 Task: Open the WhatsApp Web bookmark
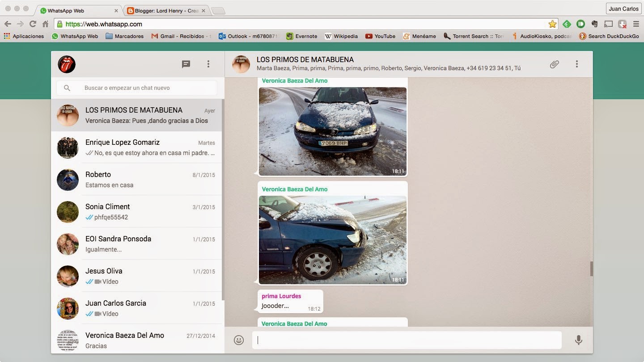[75, 36]
